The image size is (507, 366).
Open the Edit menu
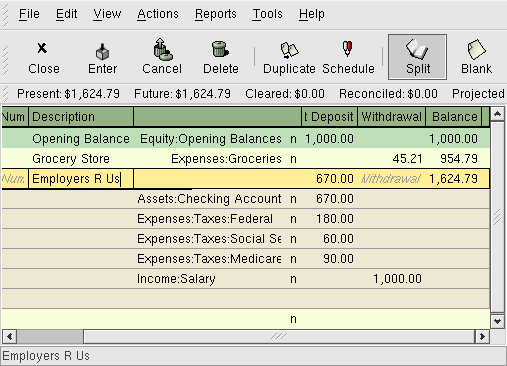point(66,14)
